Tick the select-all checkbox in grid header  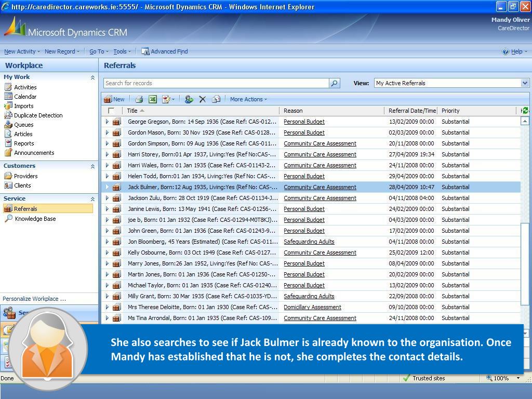pyautogui.click(x=111, y=111)
